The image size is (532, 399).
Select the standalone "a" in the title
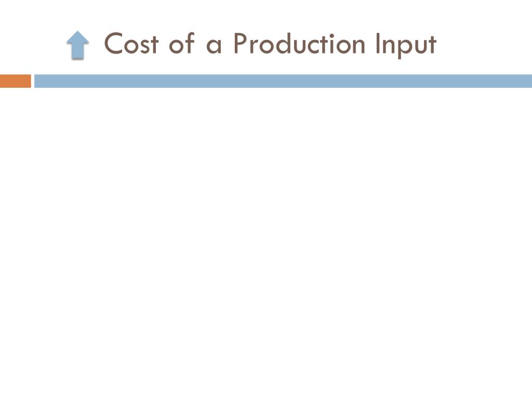[214, 47]
